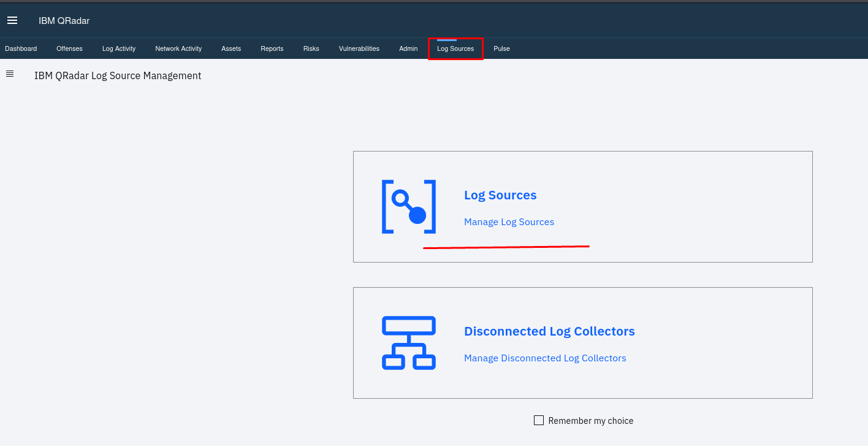
Task: View the Vulnerabilities tab
Action: coord(359,48)
